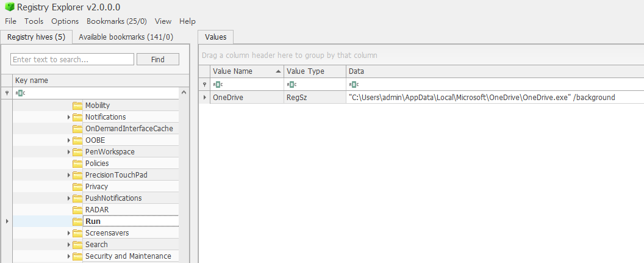Expand the Search key
This screenshot has width=644, height=263.
coord(68,245)
